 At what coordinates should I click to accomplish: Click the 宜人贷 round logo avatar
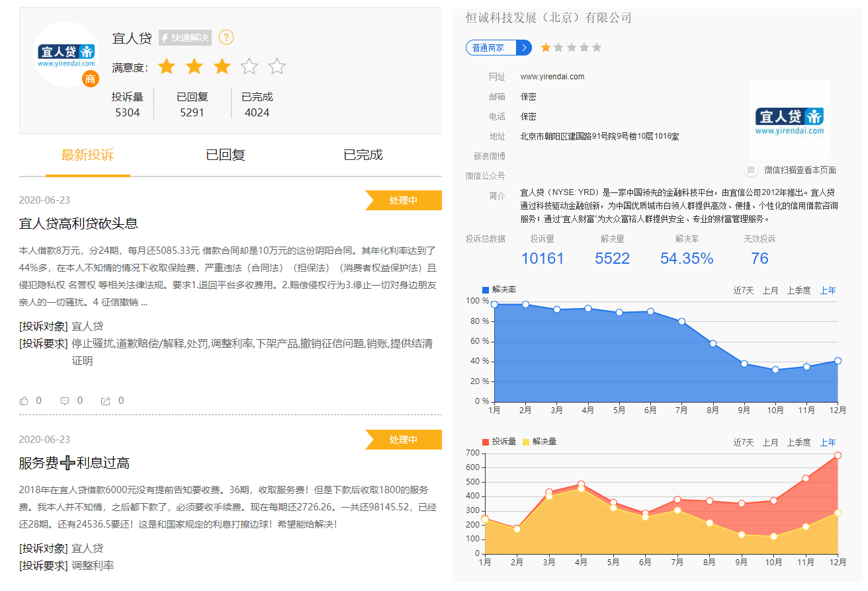click(65, 54)
